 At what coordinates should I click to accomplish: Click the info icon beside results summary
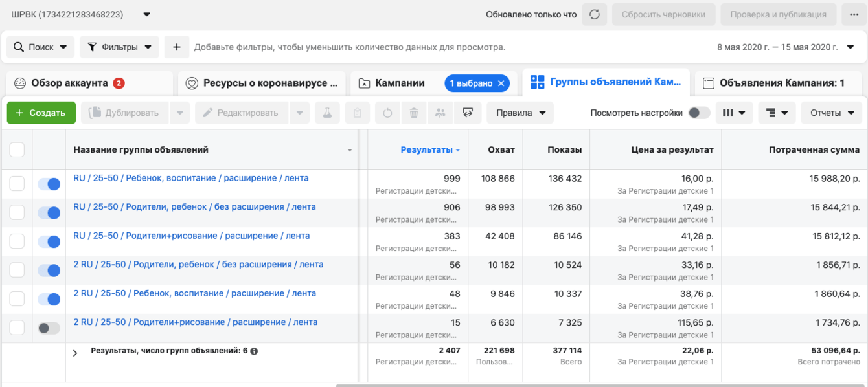coord(254,351)
